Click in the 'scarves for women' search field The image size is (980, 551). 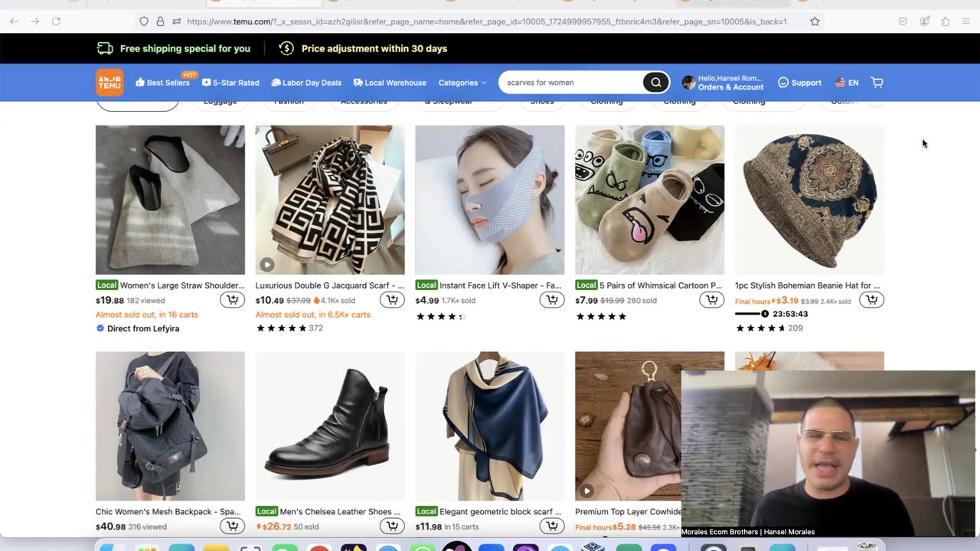tap(573, 83)
